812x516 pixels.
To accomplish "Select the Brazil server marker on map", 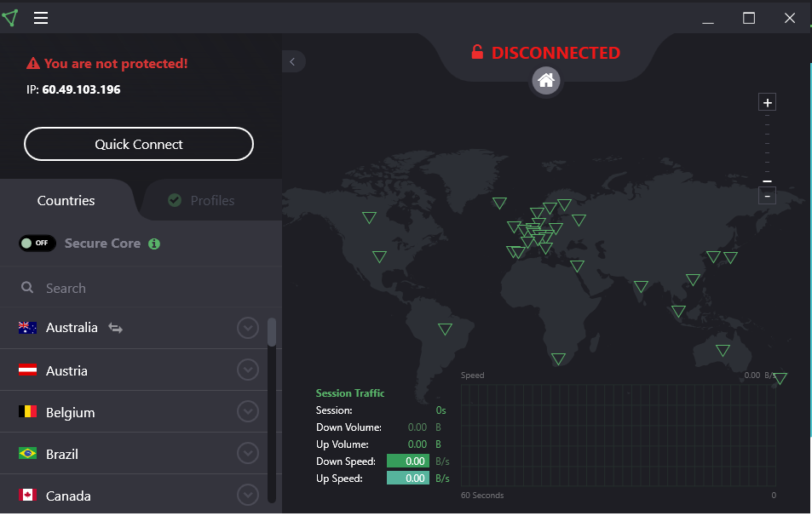I will (445, 329).
